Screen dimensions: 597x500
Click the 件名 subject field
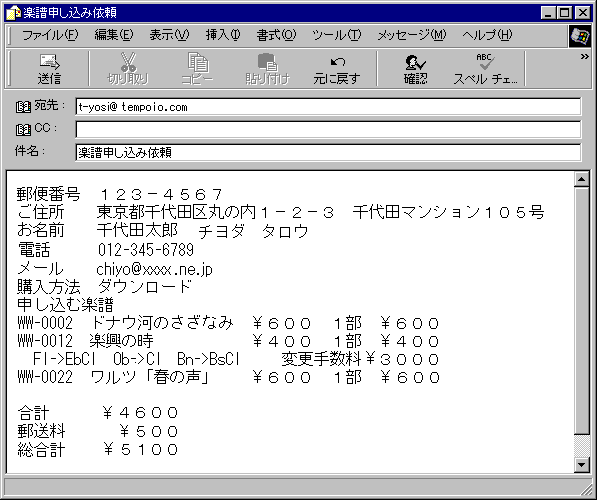pyautogui.click(x=328, y=152)
